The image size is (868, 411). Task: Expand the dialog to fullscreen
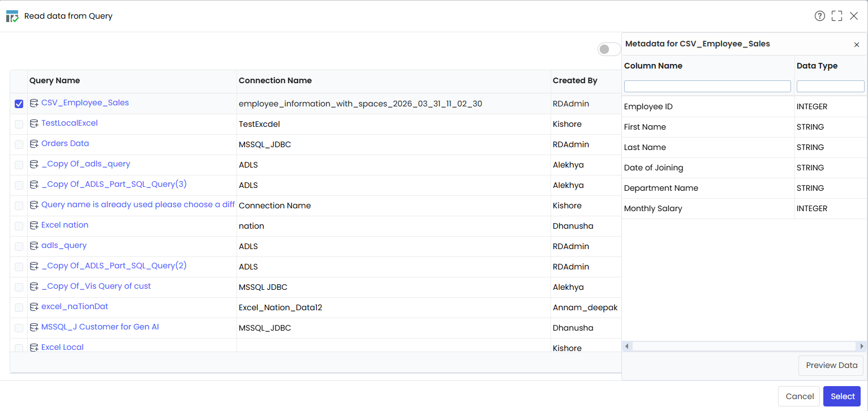click(x=837, y=16)
